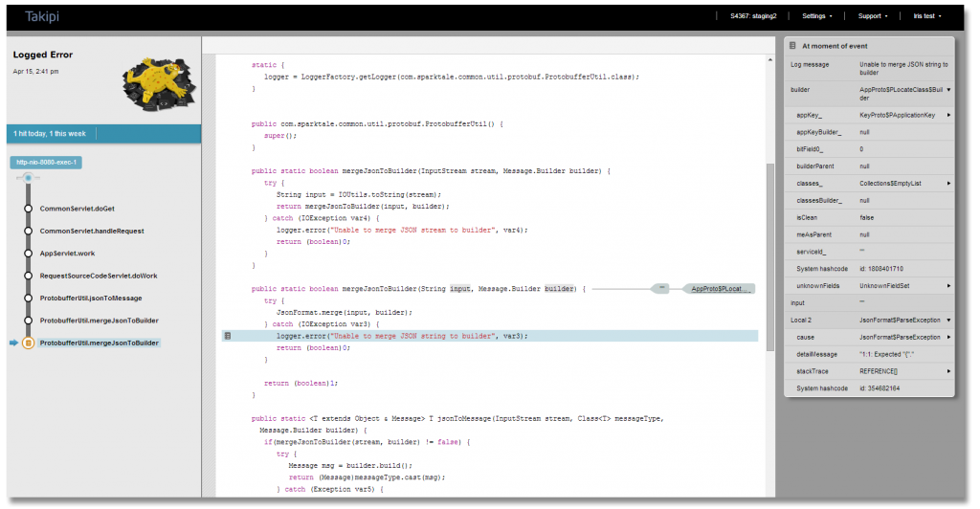
Task: Select the http-nio-8080-exec-1 thread tag
Action: (x=46, y=163)
